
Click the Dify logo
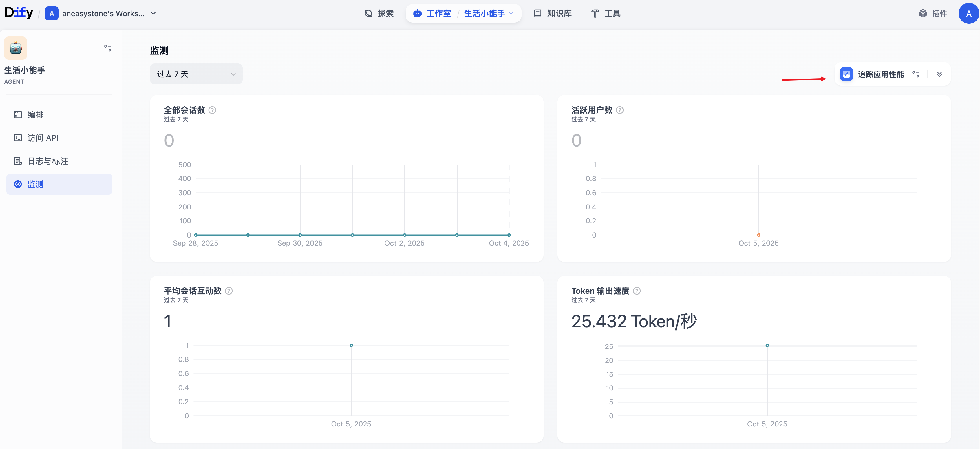19,13
